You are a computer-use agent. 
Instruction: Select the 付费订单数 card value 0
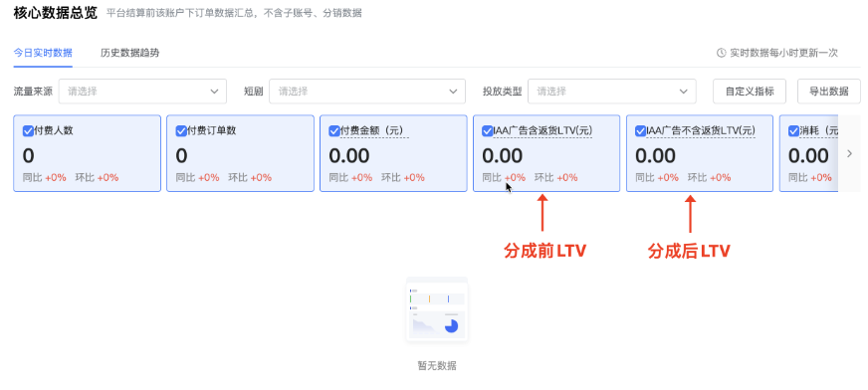pyautogui.click(x=181, y=156)
